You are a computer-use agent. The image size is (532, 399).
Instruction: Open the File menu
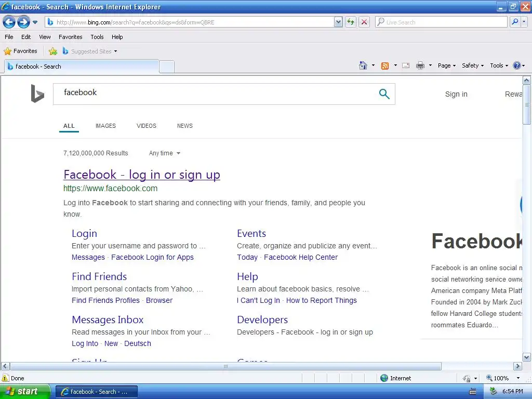pos(9,37)
